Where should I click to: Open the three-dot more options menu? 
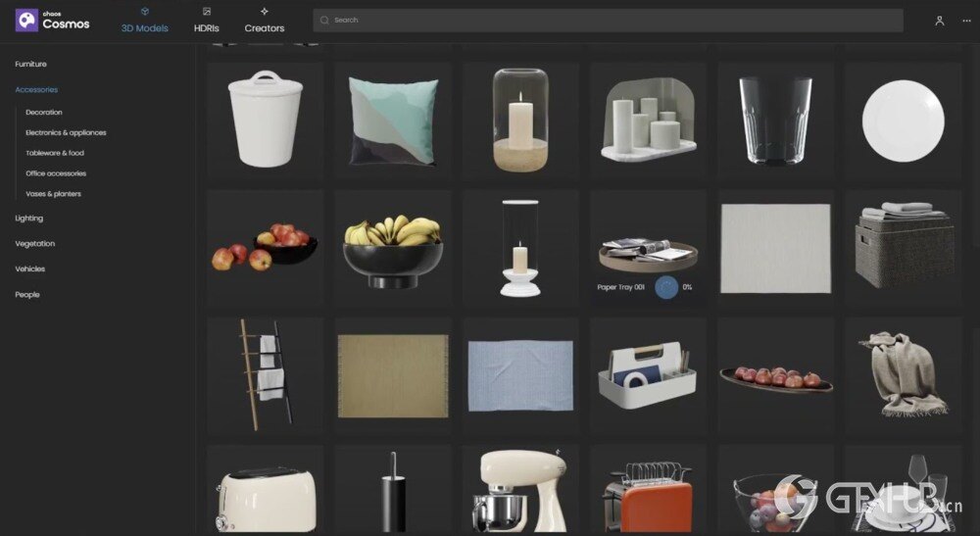point(966,21)
